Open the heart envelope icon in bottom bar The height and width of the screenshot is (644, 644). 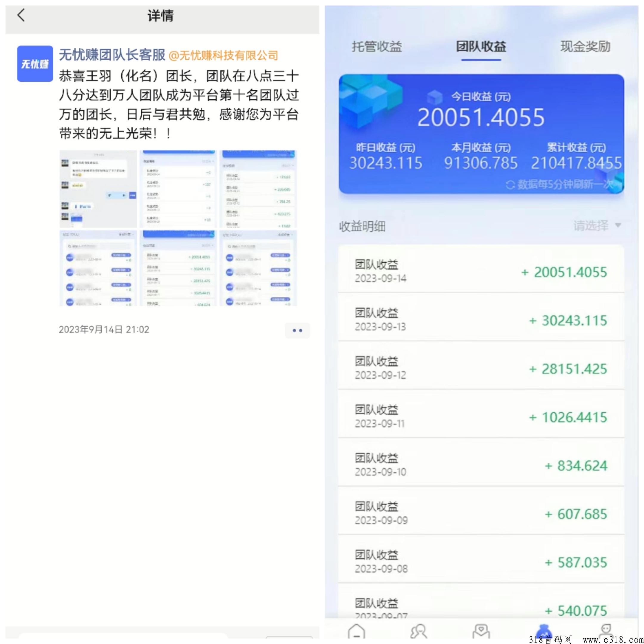[481, 631]
